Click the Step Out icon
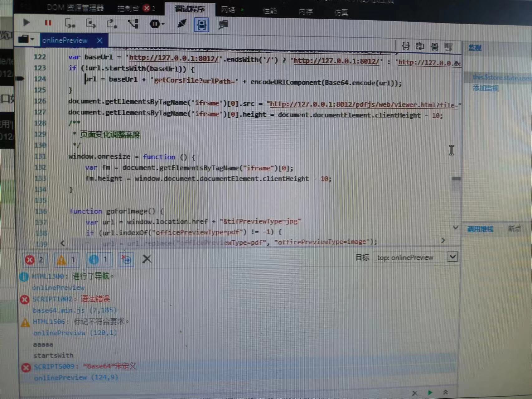 point(112,24)
